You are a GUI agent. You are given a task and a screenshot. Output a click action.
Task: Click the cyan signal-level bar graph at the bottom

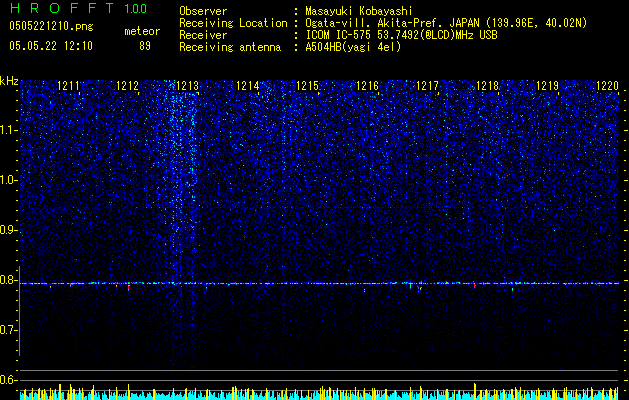319,393
